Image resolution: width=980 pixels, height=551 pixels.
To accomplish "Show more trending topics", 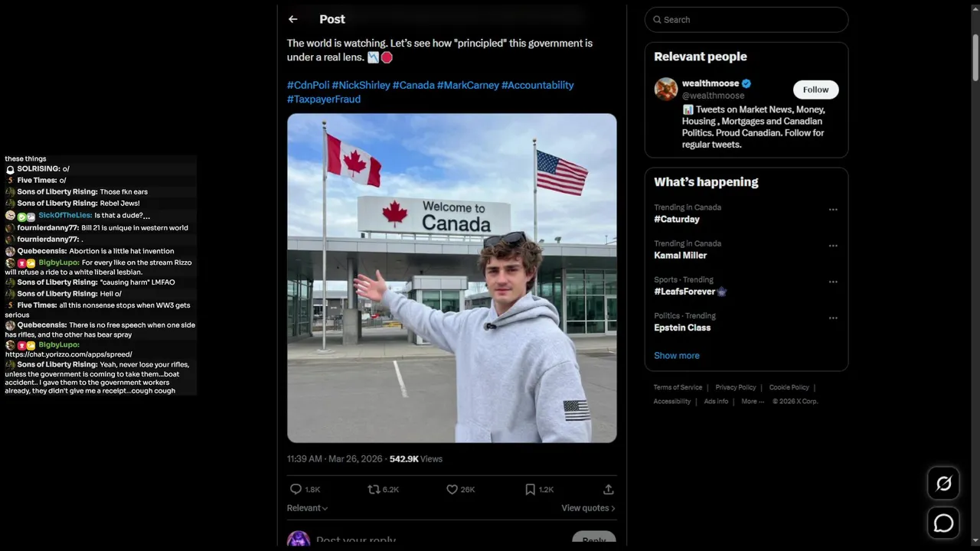I will [676, 355].
